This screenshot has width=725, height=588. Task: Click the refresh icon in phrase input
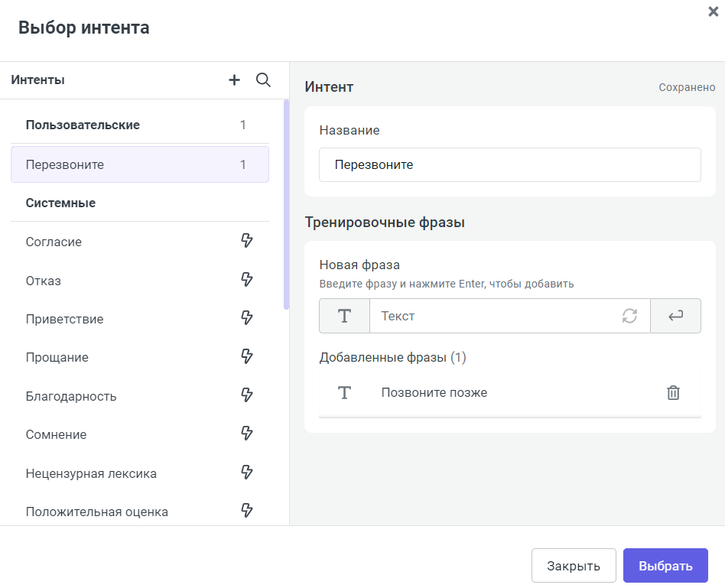pos(629,315)
